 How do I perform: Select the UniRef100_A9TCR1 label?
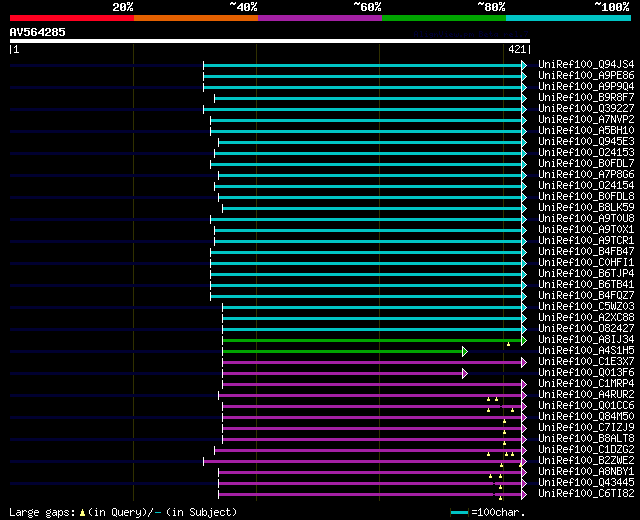(x=586, y=241)
